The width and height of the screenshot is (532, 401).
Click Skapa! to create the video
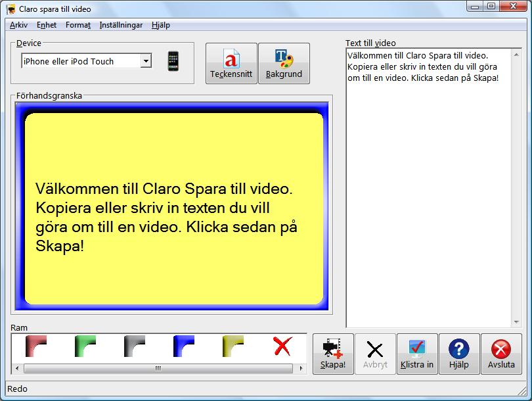[333, 354]
